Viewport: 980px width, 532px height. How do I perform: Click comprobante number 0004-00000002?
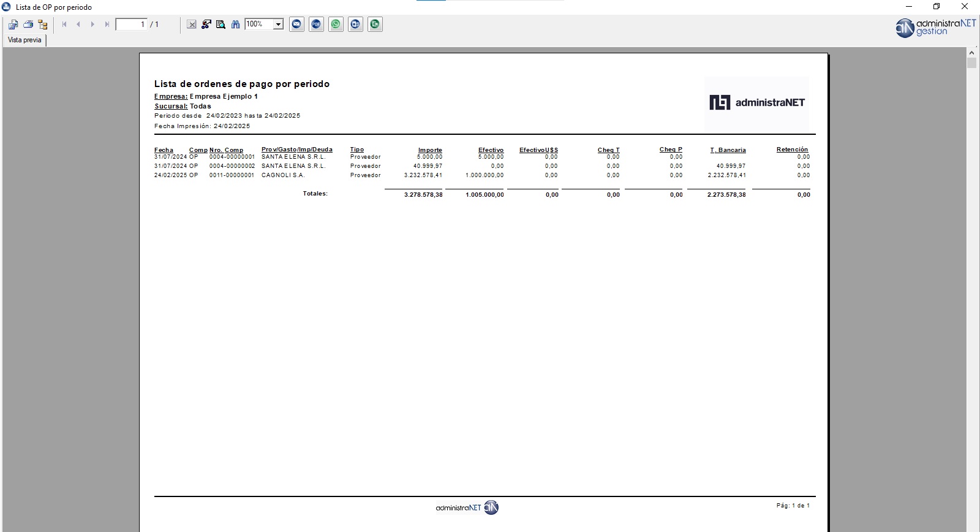coord(232,166)
